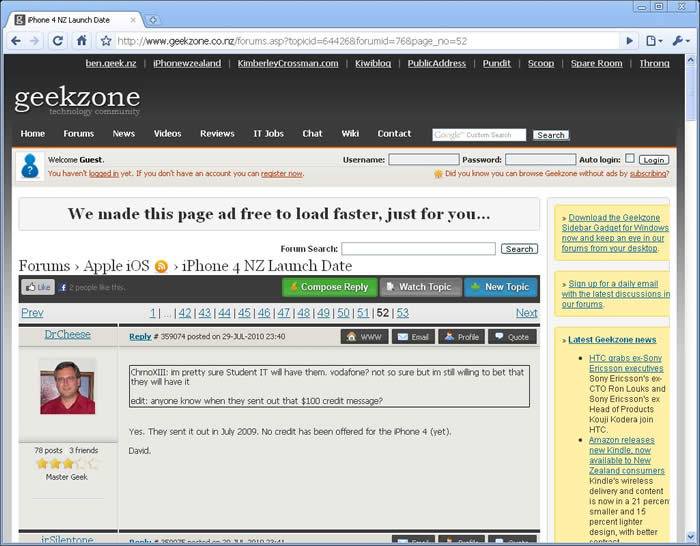Click the Compose Reply button
Screen dimensions: 700x546
pos(329,287)
